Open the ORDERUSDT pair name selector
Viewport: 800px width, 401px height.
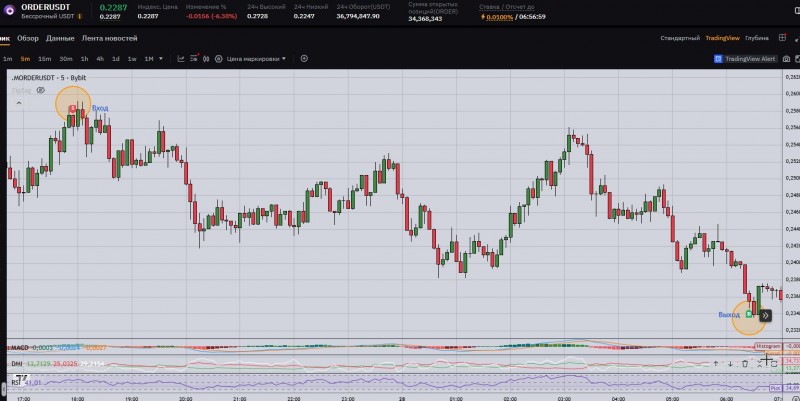[45, 7]
